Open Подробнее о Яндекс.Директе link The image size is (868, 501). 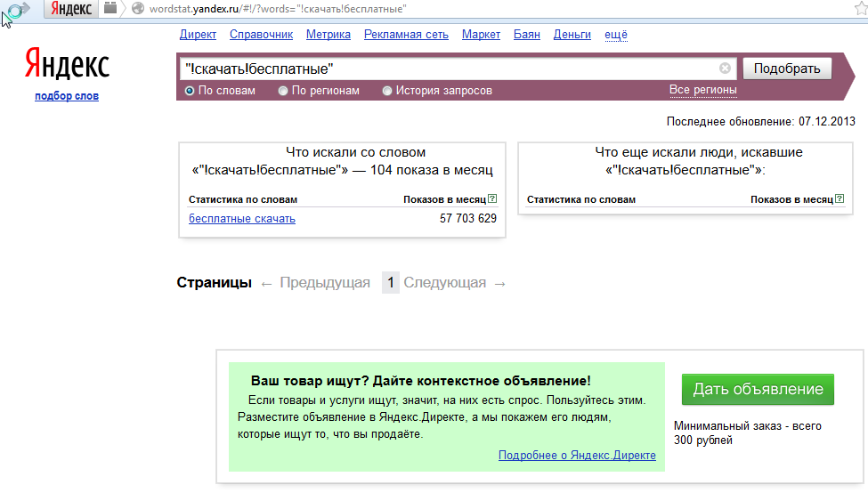[577, 455]
